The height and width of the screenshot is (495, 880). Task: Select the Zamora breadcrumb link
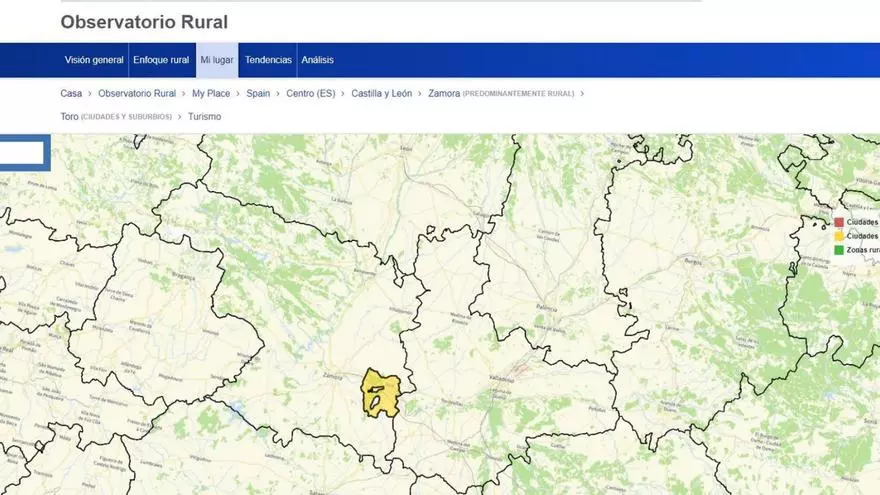click(444, 93)
